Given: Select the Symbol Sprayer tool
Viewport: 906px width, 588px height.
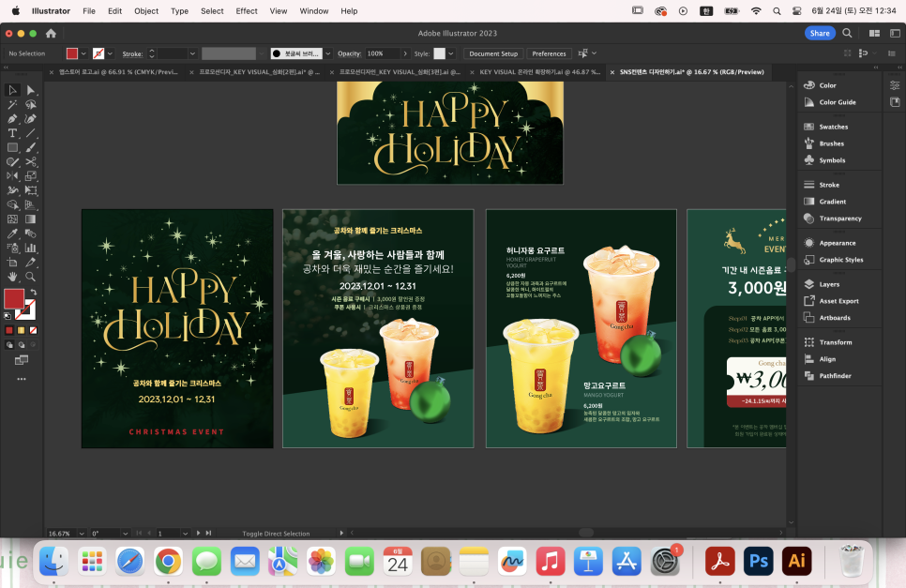Looking at the screenshot, I should point(12,249).
